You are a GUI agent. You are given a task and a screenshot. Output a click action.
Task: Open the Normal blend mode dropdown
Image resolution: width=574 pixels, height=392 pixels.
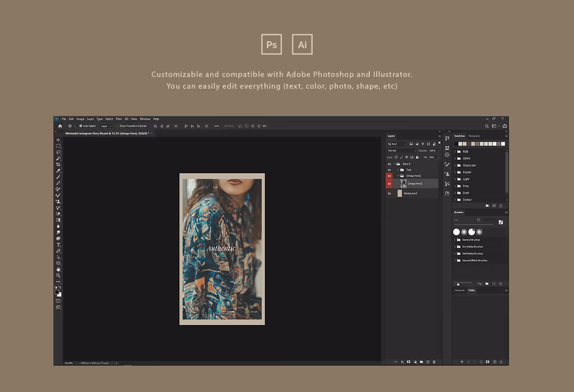click(401, 150)
